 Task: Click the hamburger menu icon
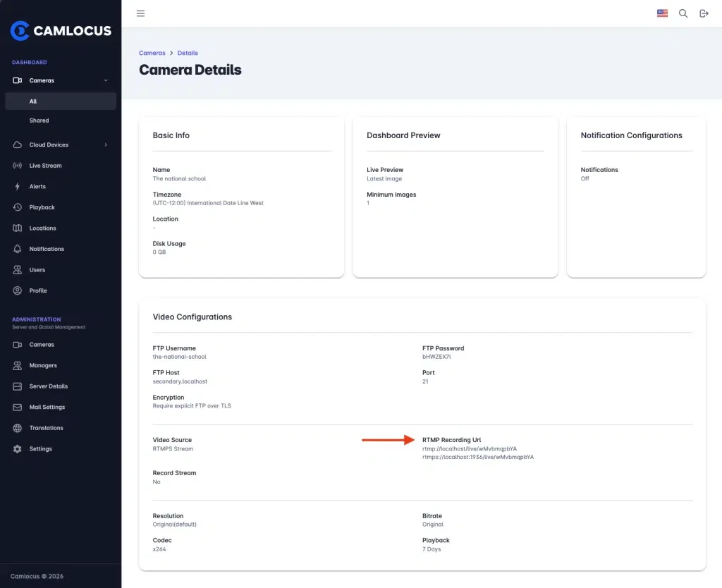[x=140, y=13]
